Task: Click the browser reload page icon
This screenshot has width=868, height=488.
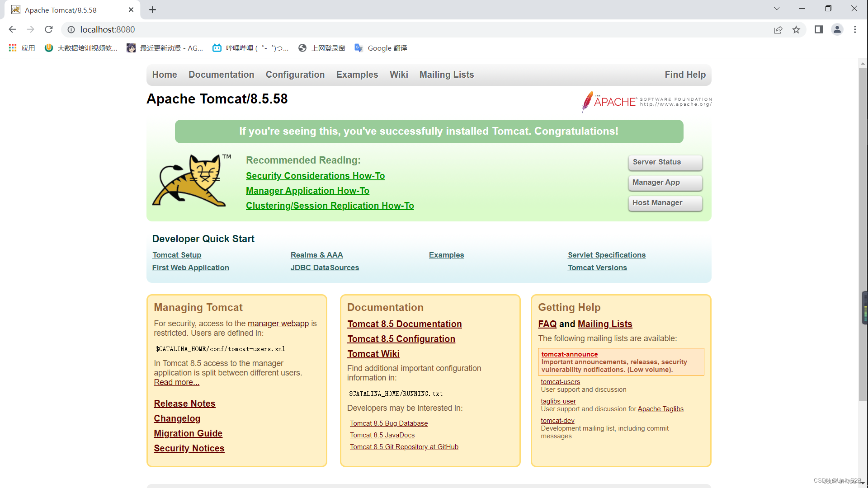Action: click(x=49, y=29)
